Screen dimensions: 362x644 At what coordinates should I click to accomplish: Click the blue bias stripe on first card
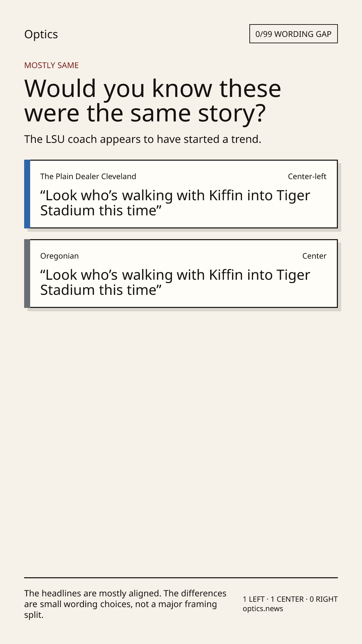pos(27,194)
